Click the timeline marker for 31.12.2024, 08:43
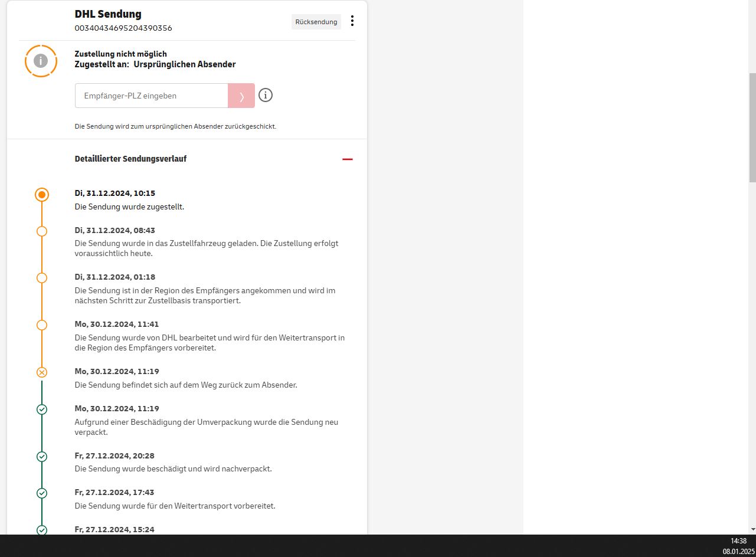 coord(42,231)
